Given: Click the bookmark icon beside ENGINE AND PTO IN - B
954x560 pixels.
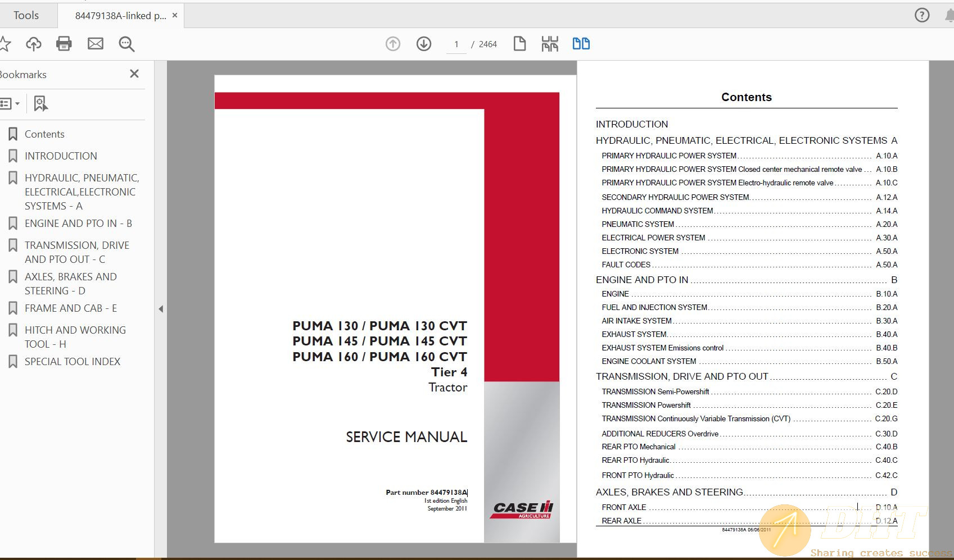Looking at the screenshot, I should 12,224.
